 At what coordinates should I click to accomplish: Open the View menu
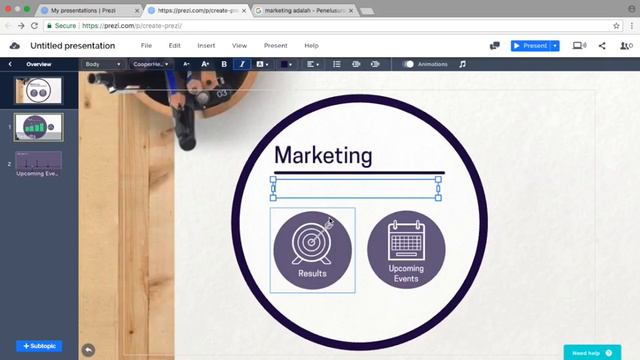tap(239, 46)
